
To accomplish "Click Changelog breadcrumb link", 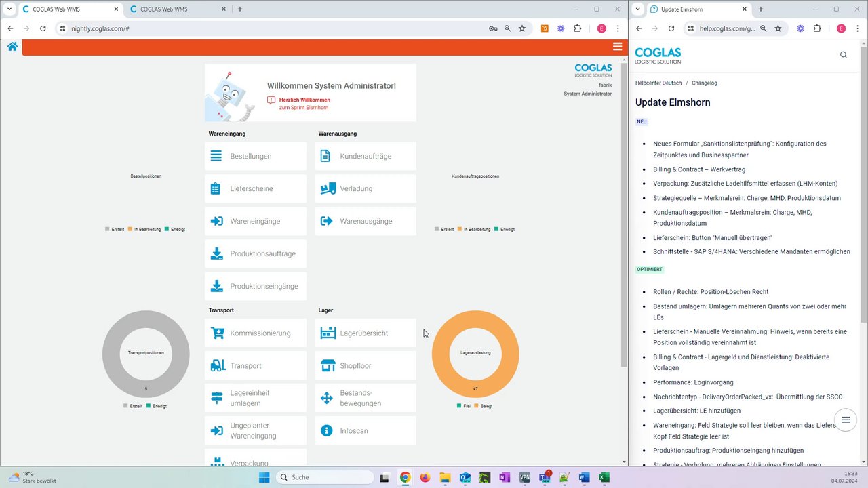I will [x=705, y=83].
